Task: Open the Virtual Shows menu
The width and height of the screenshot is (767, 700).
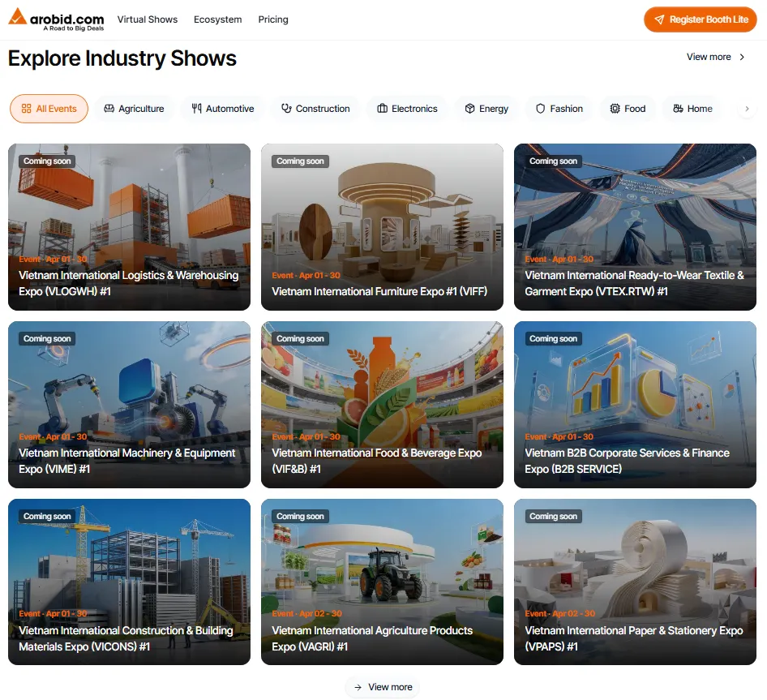Action: point(147,19)
